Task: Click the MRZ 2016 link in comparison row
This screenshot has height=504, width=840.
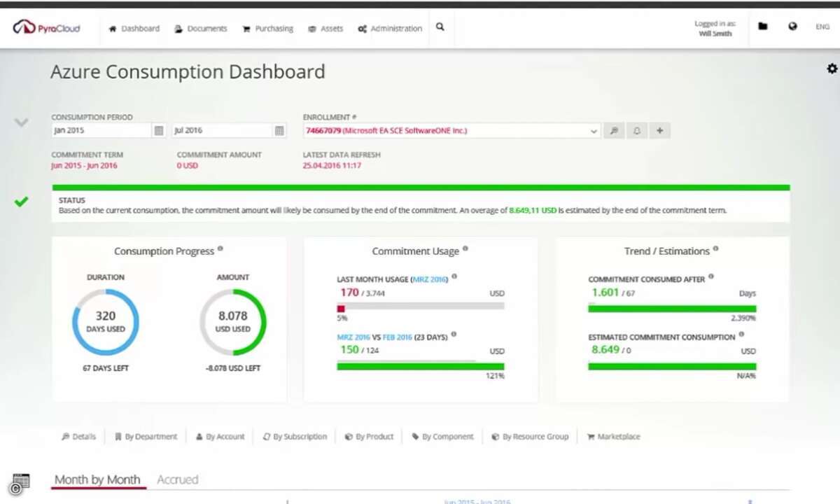Action: tap(353, 337)
